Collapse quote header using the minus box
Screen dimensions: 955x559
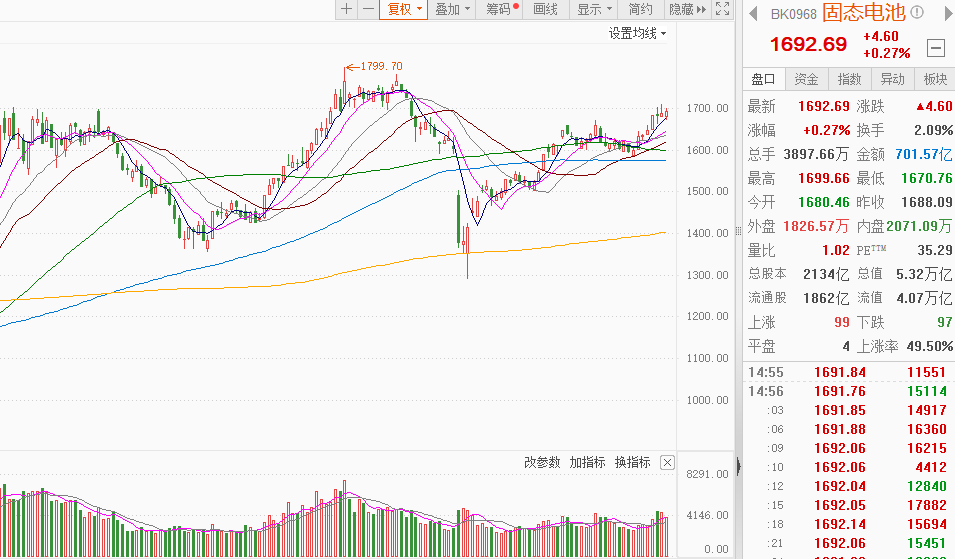935,47
